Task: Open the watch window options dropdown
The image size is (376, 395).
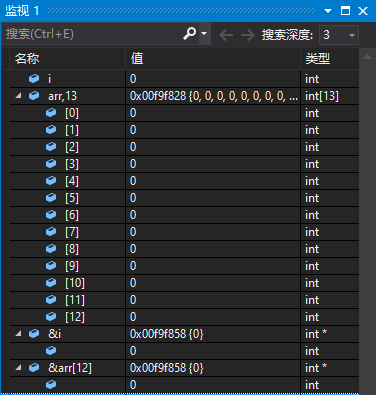Action: 328,11
